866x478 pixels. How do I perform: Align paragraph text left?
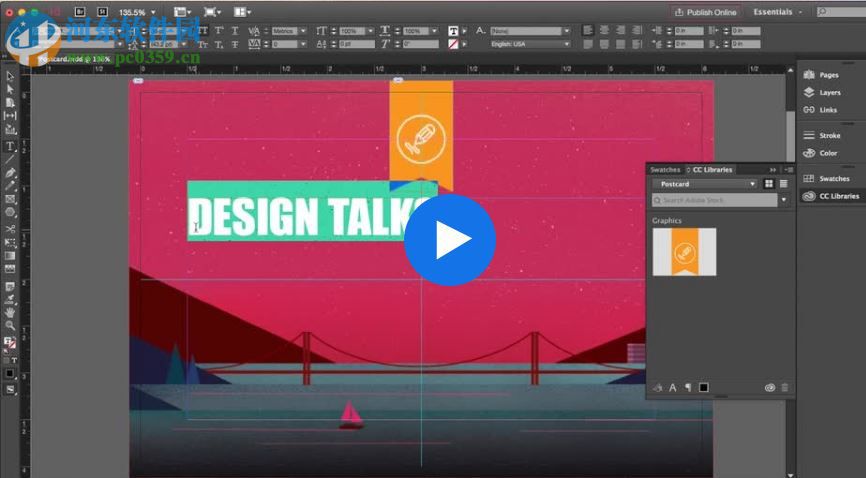588,31
